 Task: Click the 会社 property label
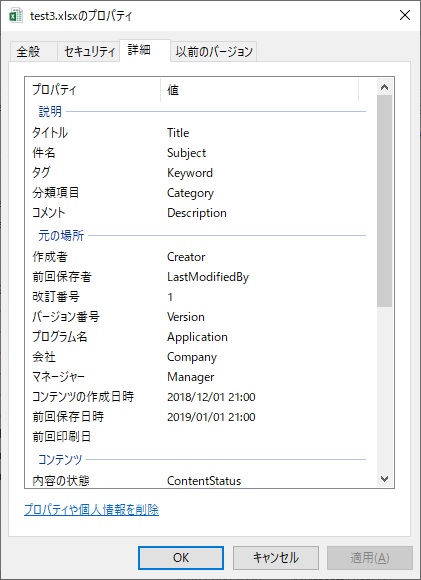pyautogui.click(x=44, y=357)
